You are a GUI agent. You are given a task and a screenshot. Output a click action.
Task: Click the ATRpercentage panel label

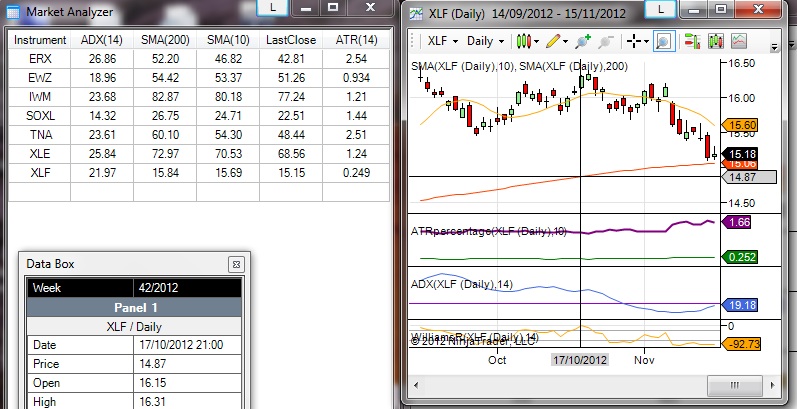coord(488,231)
